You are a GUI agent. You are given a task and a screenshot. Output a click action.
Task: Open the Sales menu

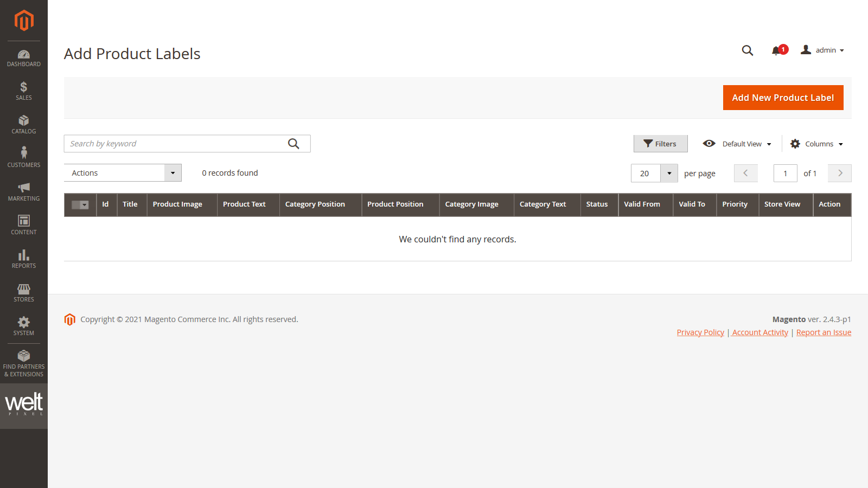[x=24, y=91]
